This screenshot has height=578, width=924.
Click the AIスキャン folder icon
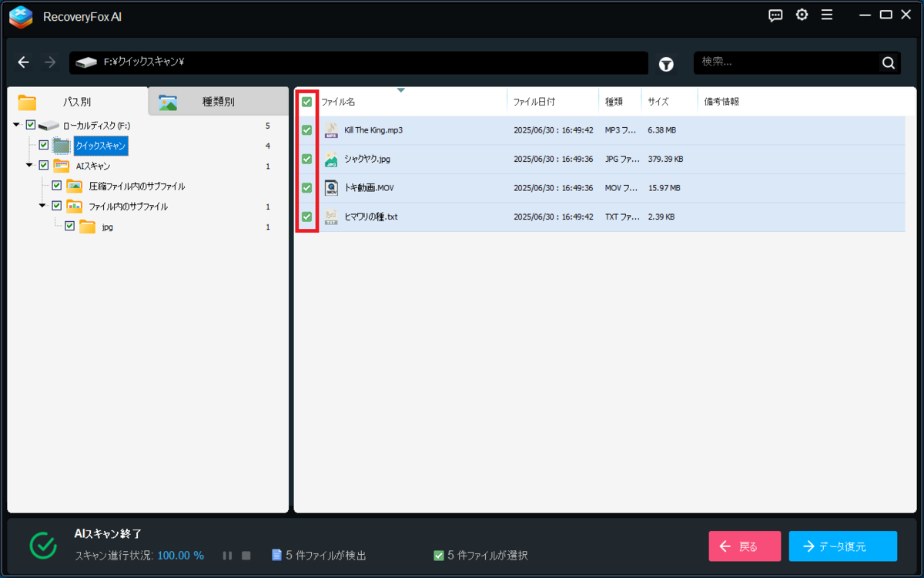click(62, 166)
